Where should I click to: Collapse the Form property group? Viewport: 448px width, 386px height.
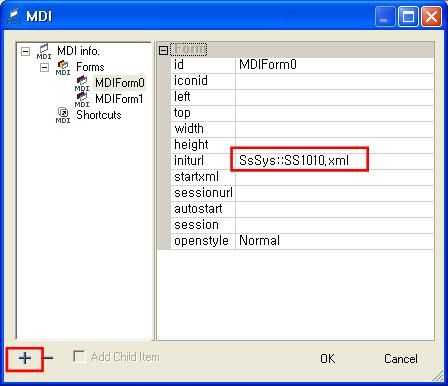pyautogui.click(x=163, y=51)
